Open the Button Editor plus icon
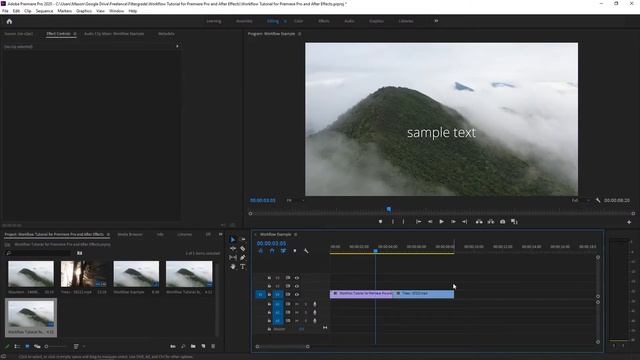This screenshot has height=360, width=640. (x=629, y=222)
